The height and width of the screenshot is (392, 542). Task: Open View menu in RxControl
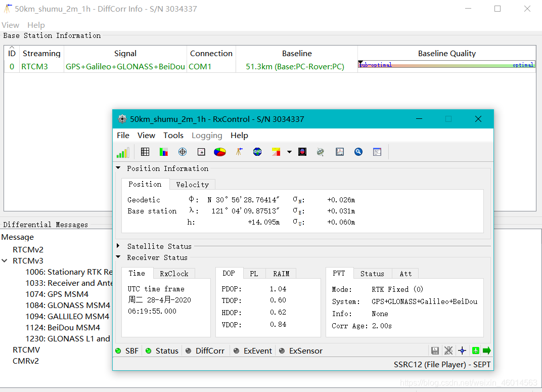click(x=146, y=136)
